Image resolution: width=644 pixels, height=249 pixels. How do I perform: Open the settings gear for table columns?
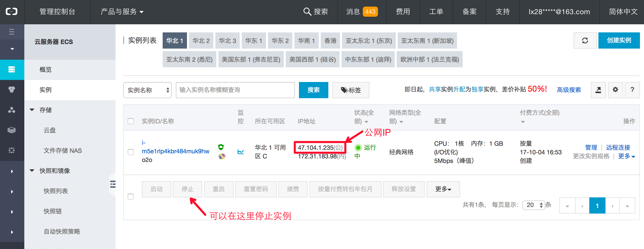[616, 90]
